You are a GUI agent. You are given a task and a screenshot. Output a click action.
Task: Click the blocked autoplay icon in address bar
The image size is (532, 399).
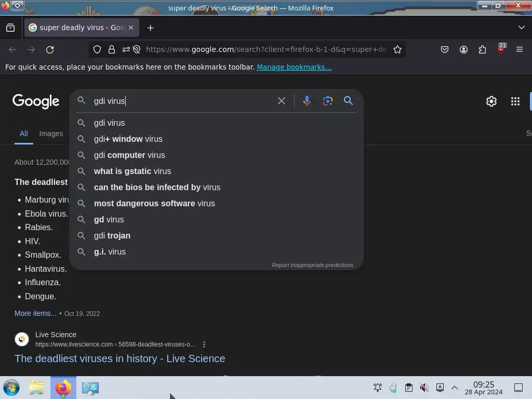[137, 49]
